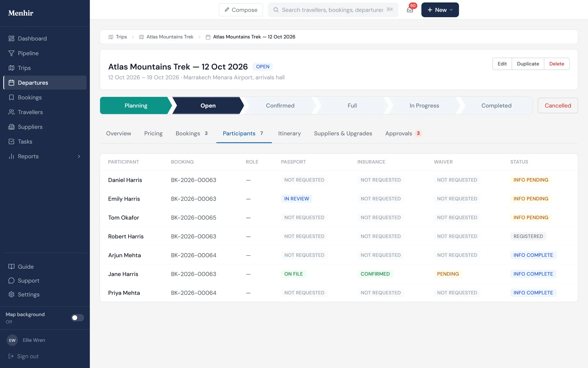This screenshot has width=588, height=368.
Task: Click the EW user avatar
Action: coord(12,340)
